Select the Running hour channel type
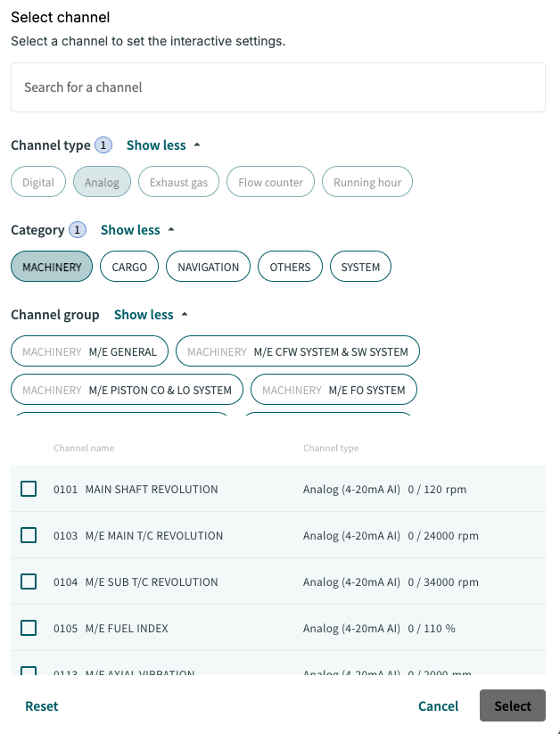560x734 pixels. point(367,182)
